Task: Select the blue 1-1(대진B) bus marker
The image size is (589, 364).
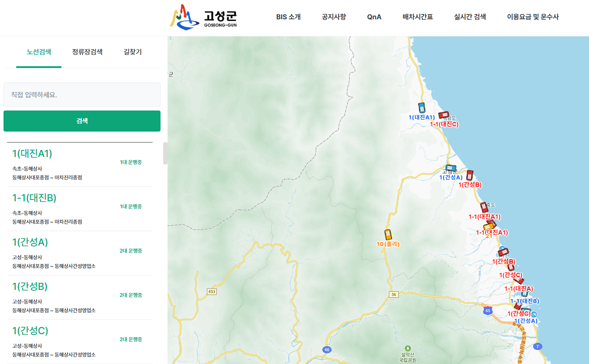Action: click(x=524, y=294)
